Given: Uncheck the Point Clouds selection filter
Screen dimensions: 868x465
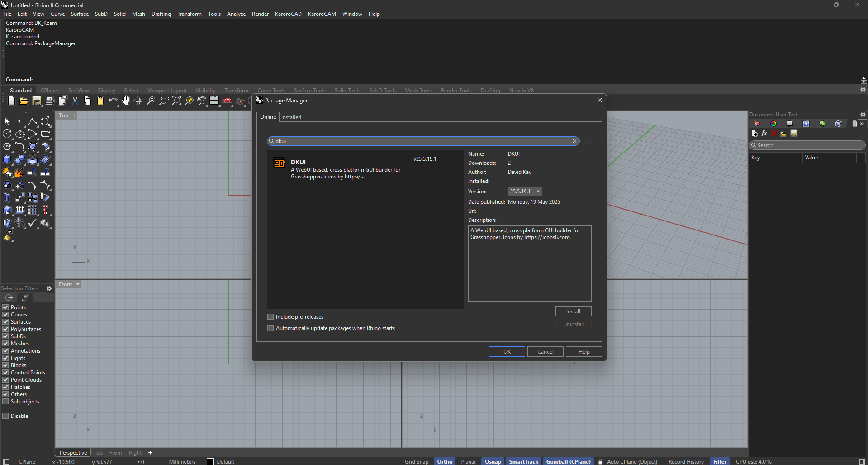Looking at the screenshot, I should (x=6, y=380).
